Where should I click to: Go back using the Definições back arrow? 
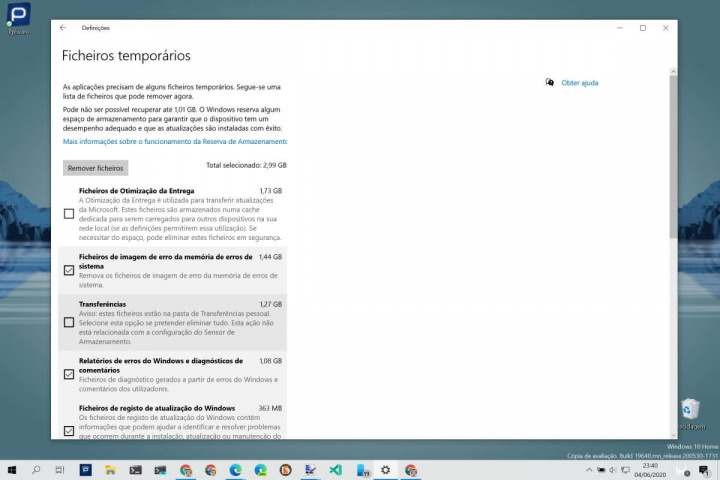coord(63,28)
